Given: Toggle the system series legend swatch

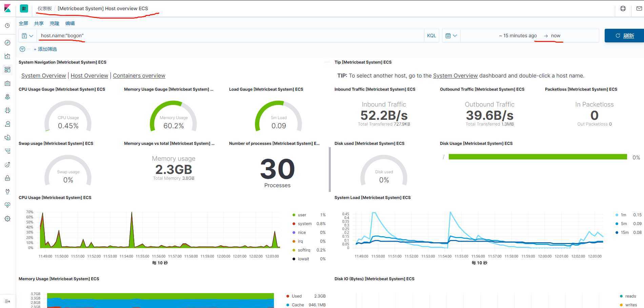Looking at the screenshot, I should [294, 224].
